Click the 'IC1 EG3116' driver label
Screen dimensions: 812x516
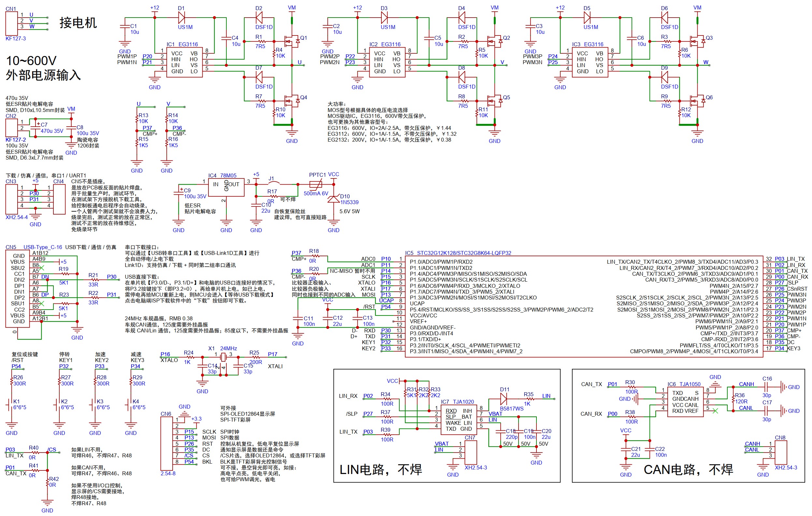pos(182,44)
